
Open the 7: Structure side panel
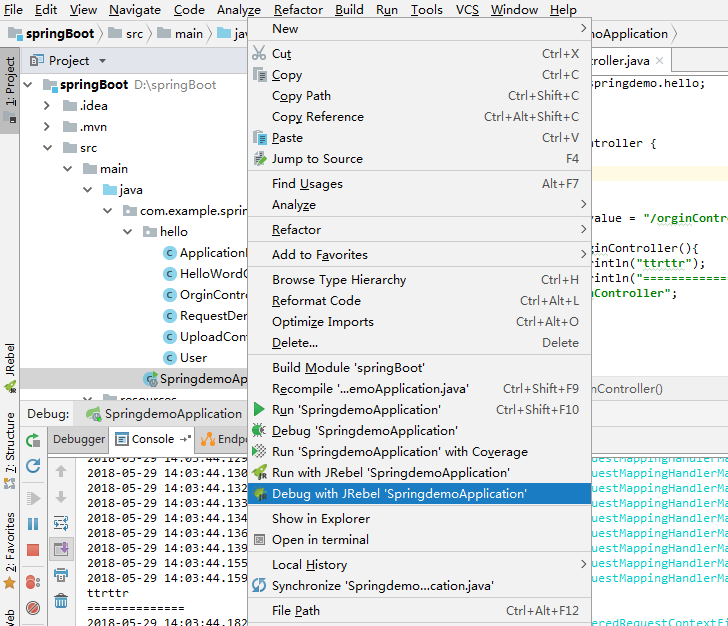[10, 450]
